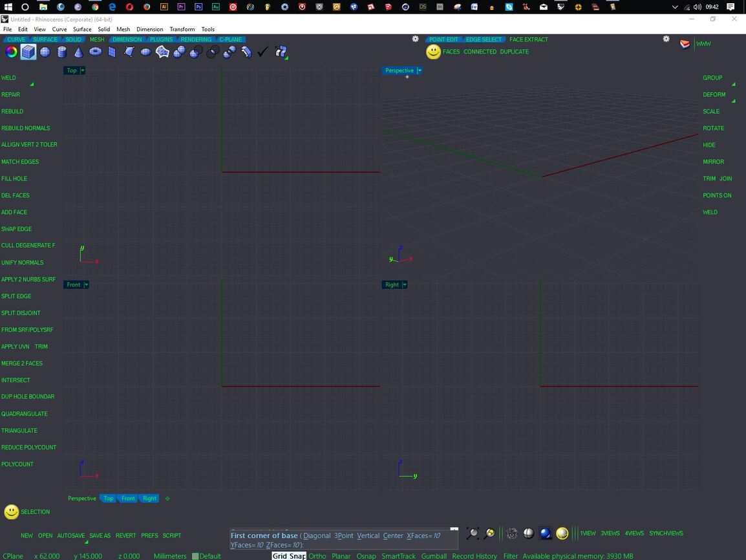Select the Mesh Cylinder tool

coord(62,52)
